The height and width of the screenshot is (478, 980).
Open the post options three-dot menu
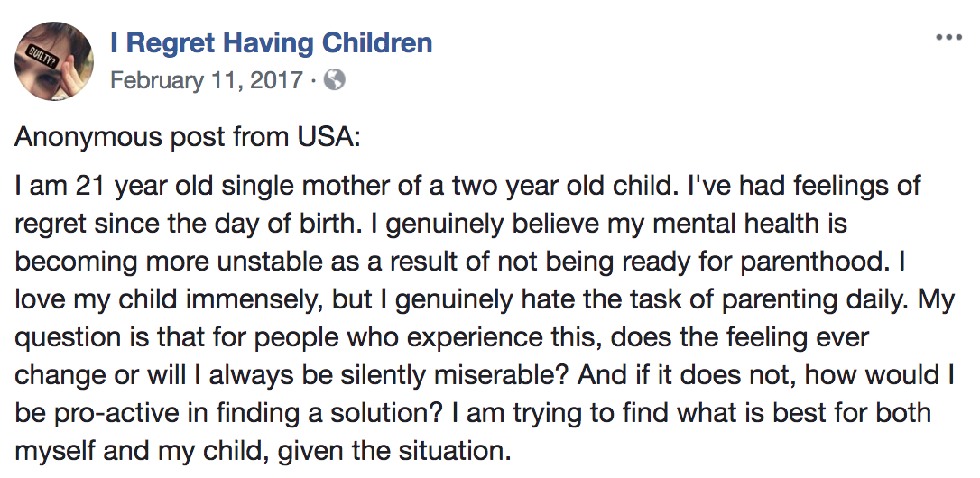coord(948,38)
